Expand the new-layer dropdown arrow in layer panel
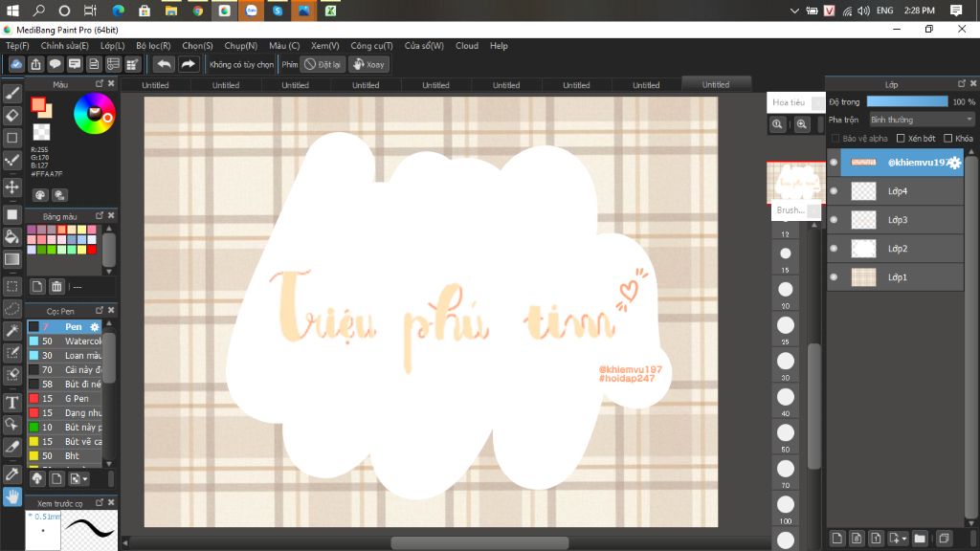This screenshot has width=980, height=551. 903,539
